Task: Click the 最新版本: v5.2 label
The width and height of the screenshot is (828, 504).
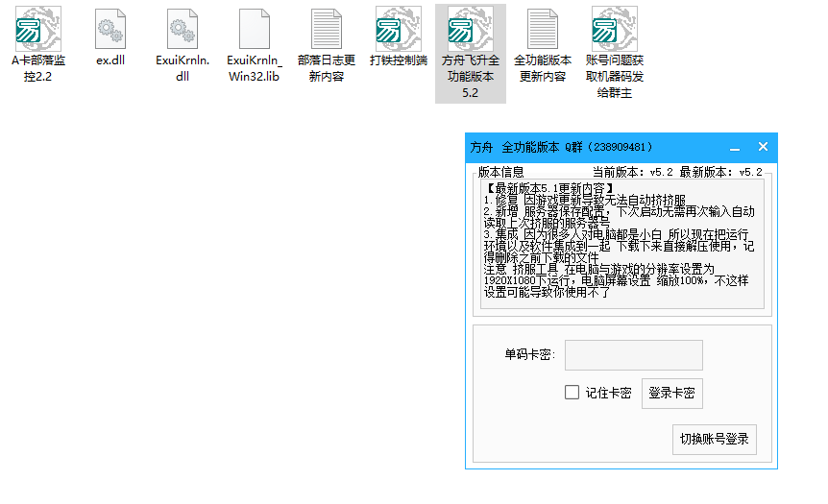Action: (720, 173)
